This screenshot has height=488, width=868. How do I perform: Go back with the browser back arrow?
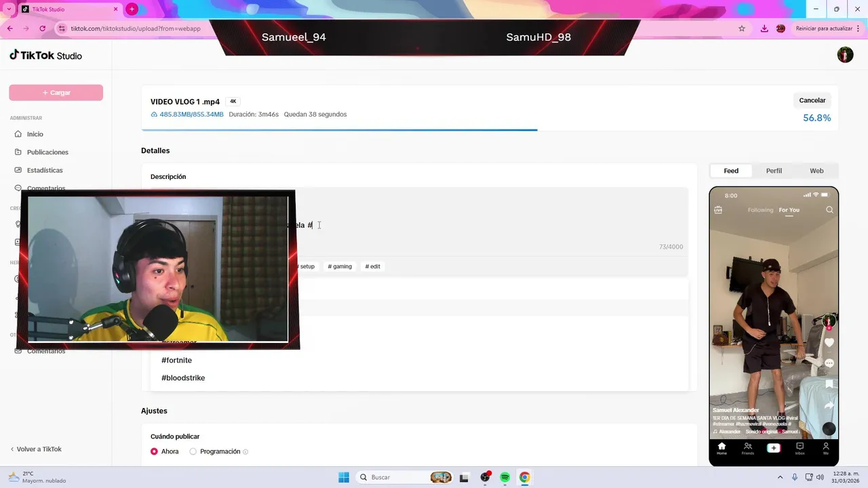(10, 28)
